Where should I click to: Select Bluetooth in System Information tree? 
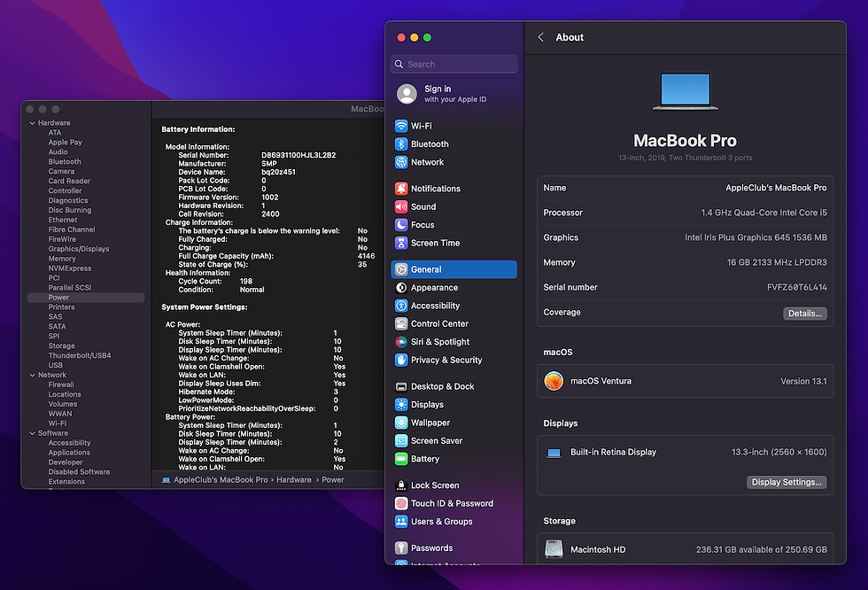click(x=65, y=161)
